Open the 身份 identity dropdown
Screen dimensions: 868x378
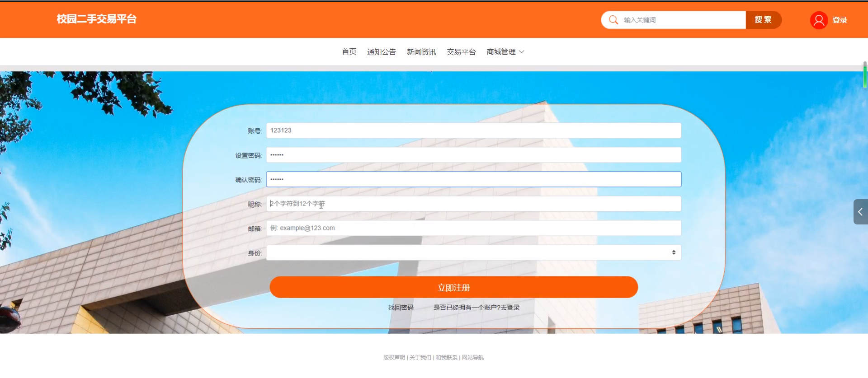coord(473,252)
